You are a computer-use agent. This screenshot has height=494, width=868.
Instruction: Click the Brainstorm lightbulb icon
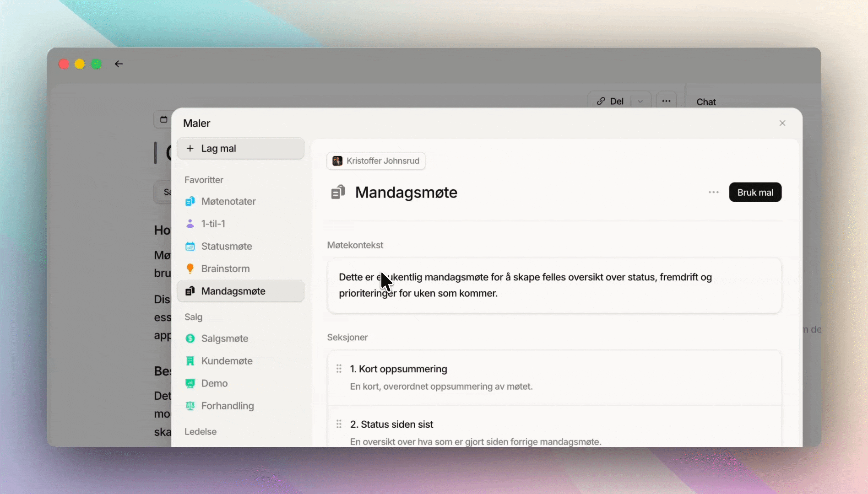pos(190,268)
